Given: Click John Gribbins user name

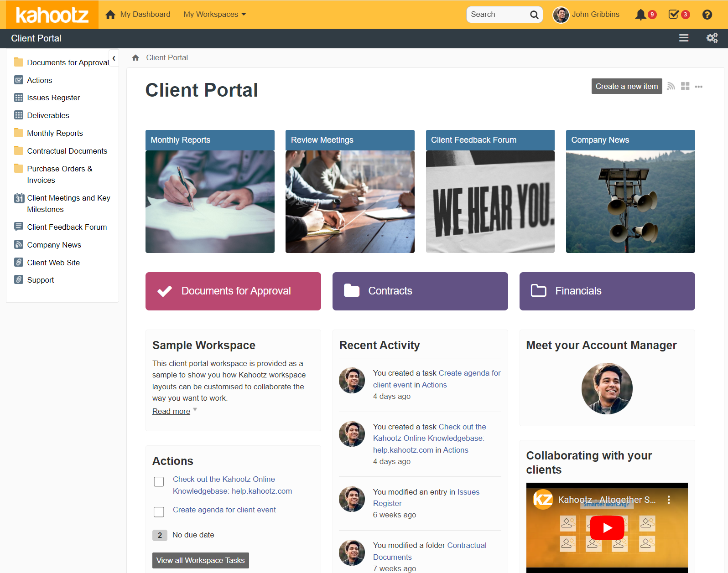Looking at the screenshot, I should click(x=596, y=15).
